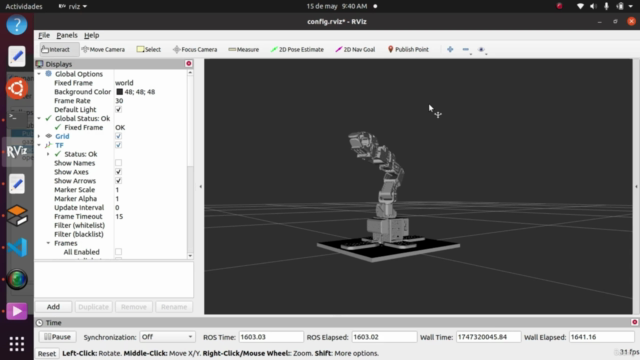Click the Reset button
The image size is (640, 360).
tap(47, 353)
